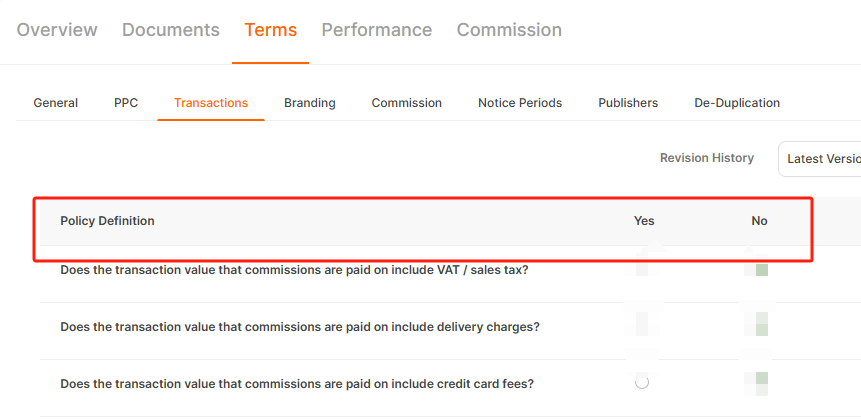Screen dimensions: 861x419
Task: Click the Revision History label
Action: [707, 158]
